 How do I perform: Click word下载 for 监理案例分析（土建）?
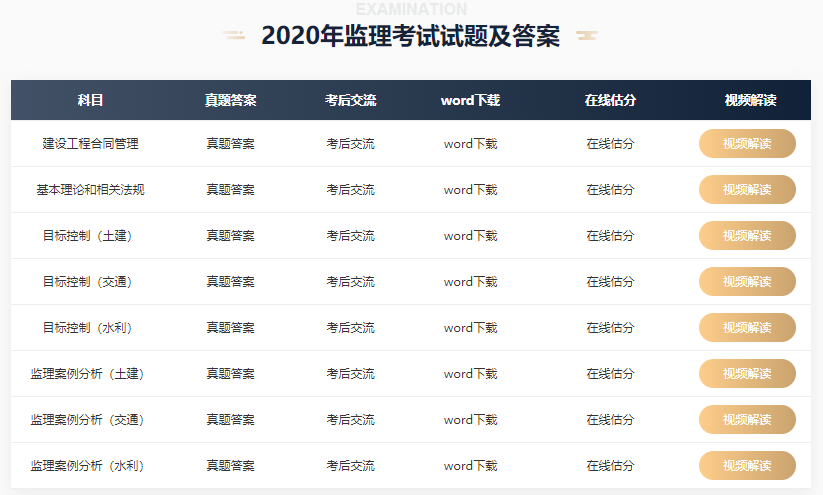pyautogui.click(x=470, y=374)
